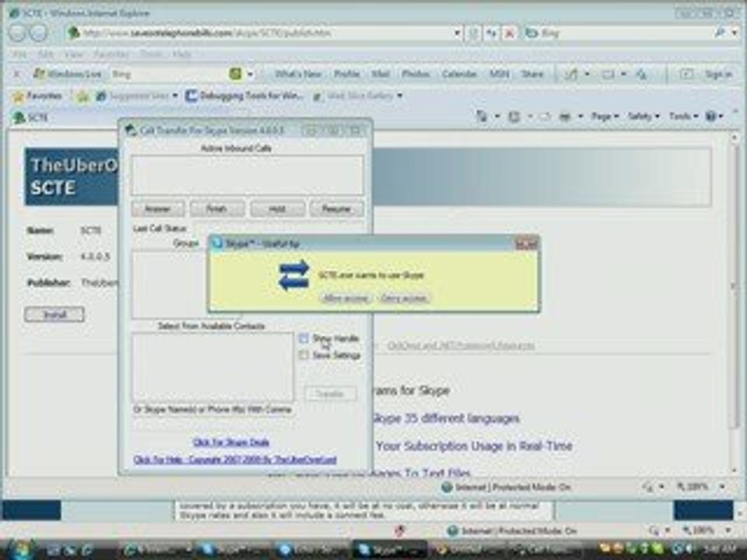
Task: Open the Windows Live search dropdown arrow
Action: 250,74
